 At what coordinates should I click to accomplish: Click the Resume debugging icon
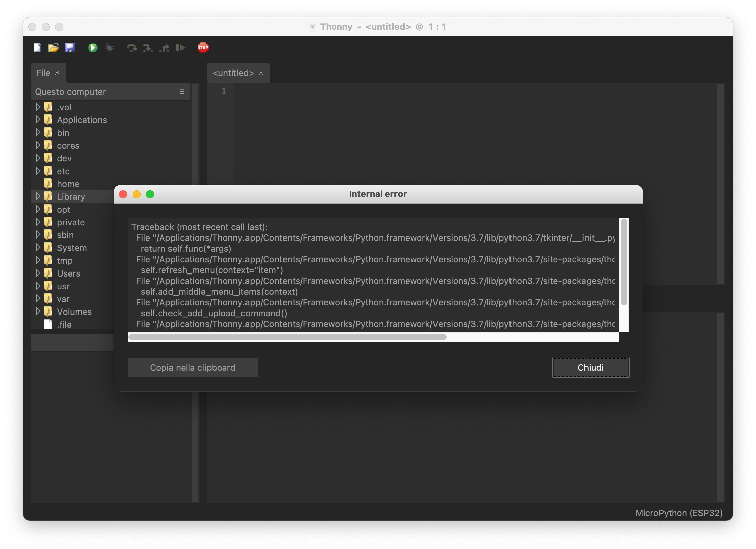point(180,48)
